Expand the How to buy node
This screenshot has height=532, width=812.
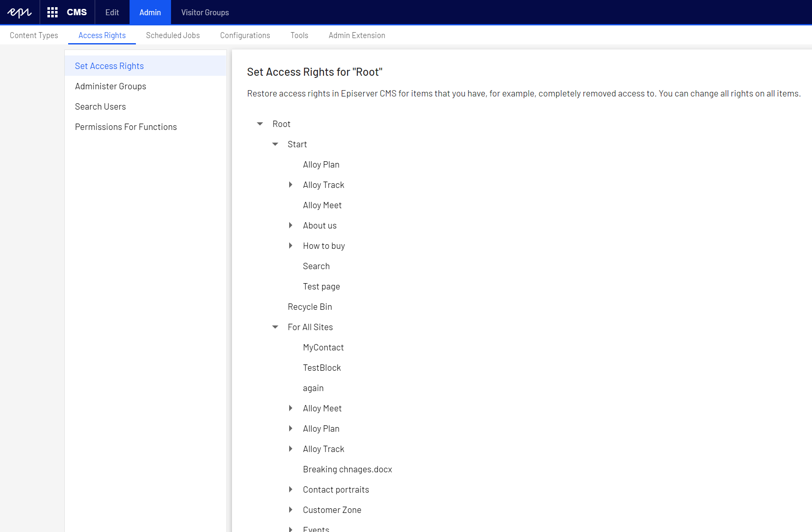point(290,246)
